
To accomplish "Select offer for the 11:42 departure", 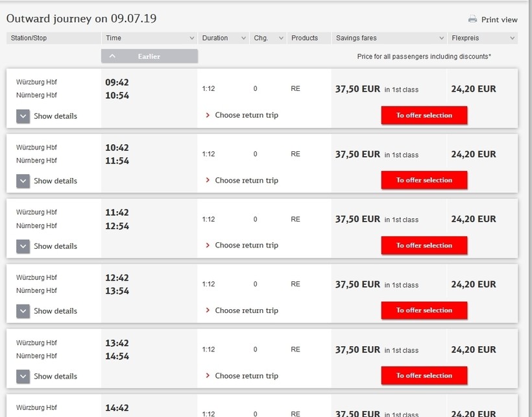I will click(x=424, y=246).
